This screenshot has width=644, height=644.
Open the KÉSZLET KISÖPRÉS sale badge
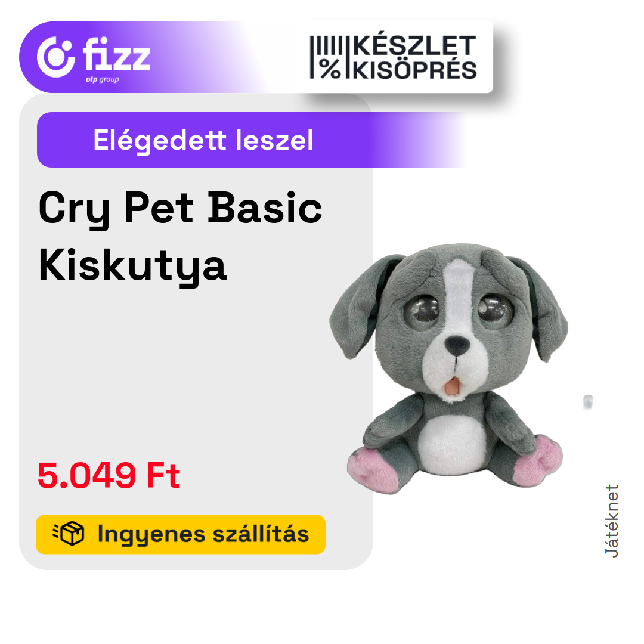pyautogui.click(x=393, y=57)
